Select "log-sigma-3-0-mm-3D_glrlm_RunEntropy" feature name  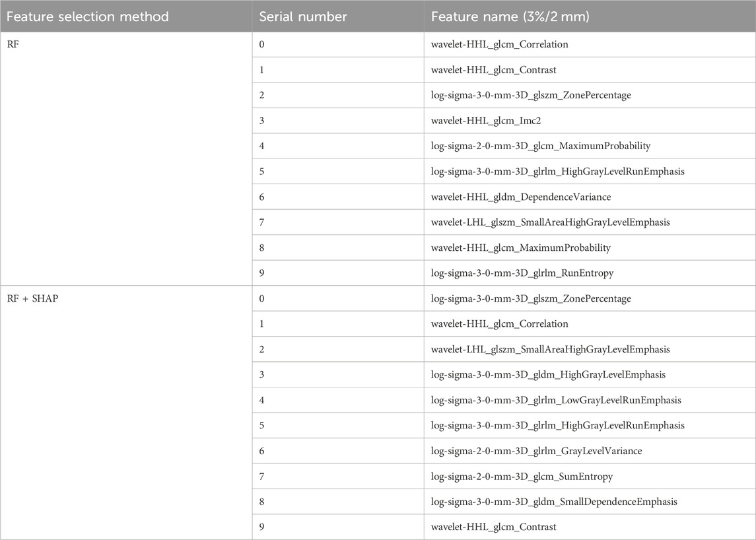click(x=522, y=273)
